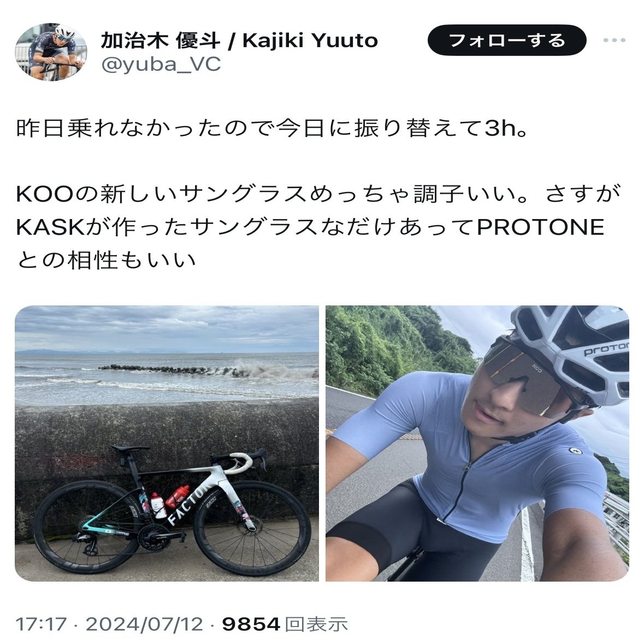Viewport: 644px width, 644px height.
Task: Click the round profile avatar picture
Action: coord(51,52)
